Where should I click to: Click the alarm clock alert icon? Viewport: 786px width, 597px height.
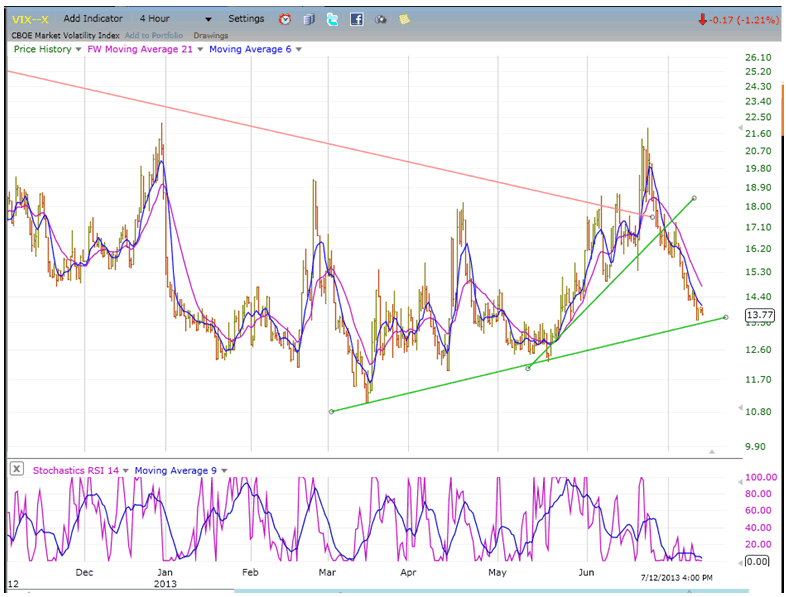point(285,19)
